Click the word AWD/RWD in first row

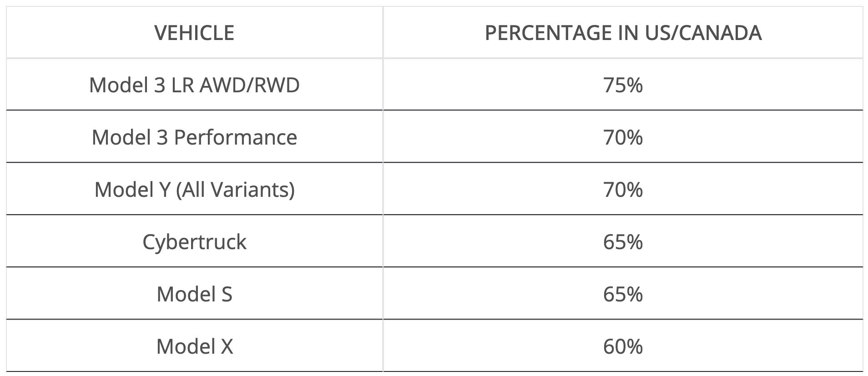coord(249,85)
